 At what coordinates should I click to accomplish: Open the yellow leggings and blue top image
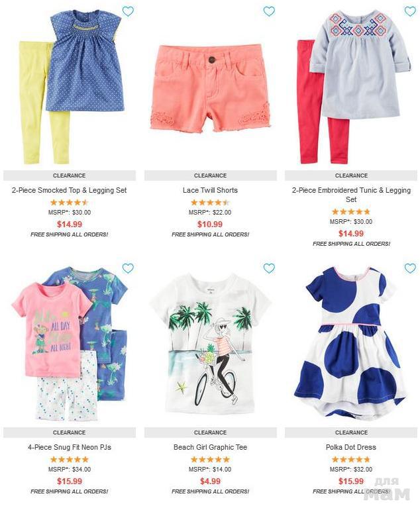click(x=72, y=87)
